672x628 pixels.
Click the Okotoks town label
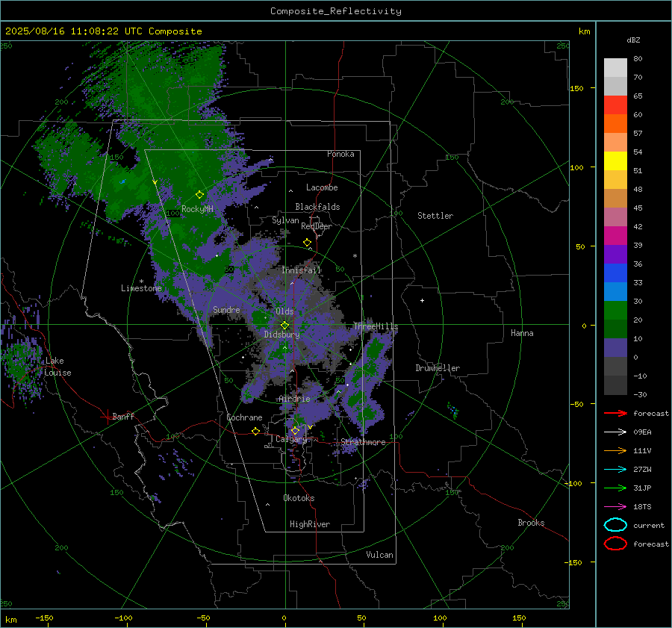tap(299, 498)
